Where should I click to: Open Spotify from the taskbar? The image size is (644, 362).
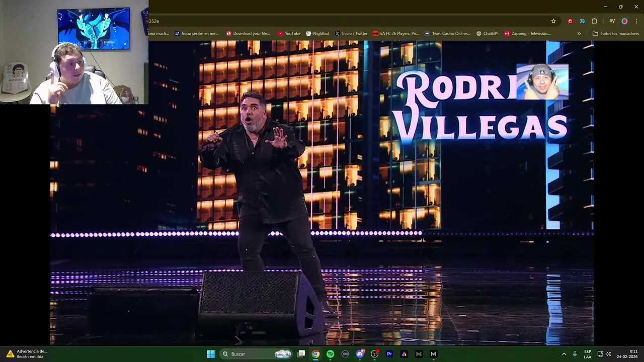330,354
